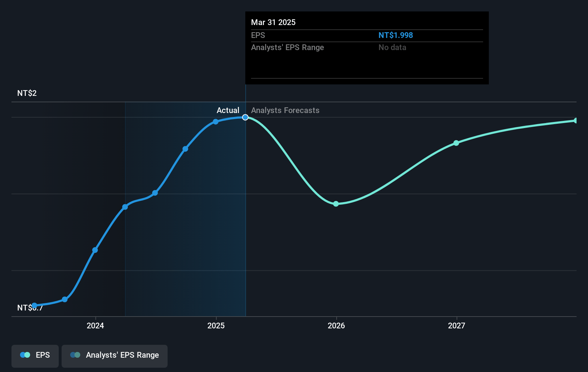The height and width of the screenshot is (372, 588).
Task: Click the Analysts Forecasts label
Action: click(285, 110)
